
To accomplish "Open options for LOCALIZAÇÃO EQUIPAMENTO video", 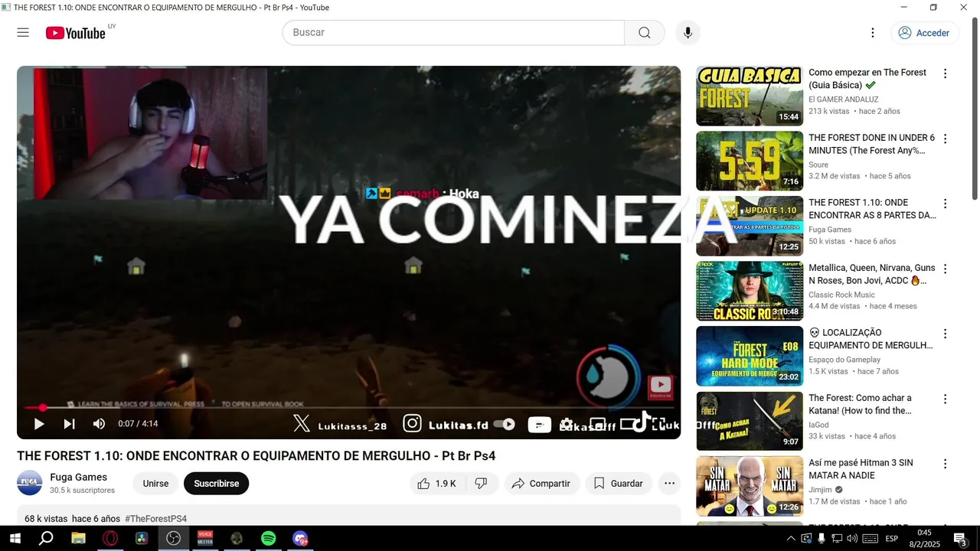I will [945, 334].
